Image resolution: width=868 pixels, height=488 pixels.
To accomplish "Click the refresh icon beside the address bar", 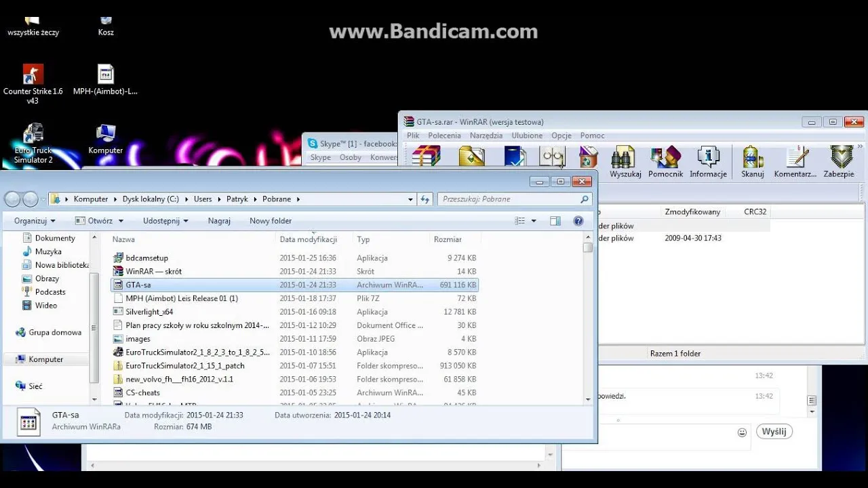I will click(x=425, y=199).
